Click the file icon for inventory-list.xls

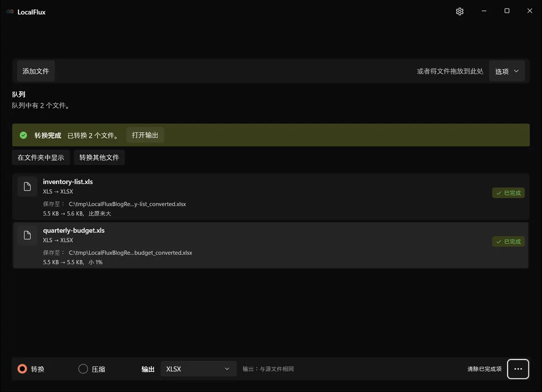[27, 187]
